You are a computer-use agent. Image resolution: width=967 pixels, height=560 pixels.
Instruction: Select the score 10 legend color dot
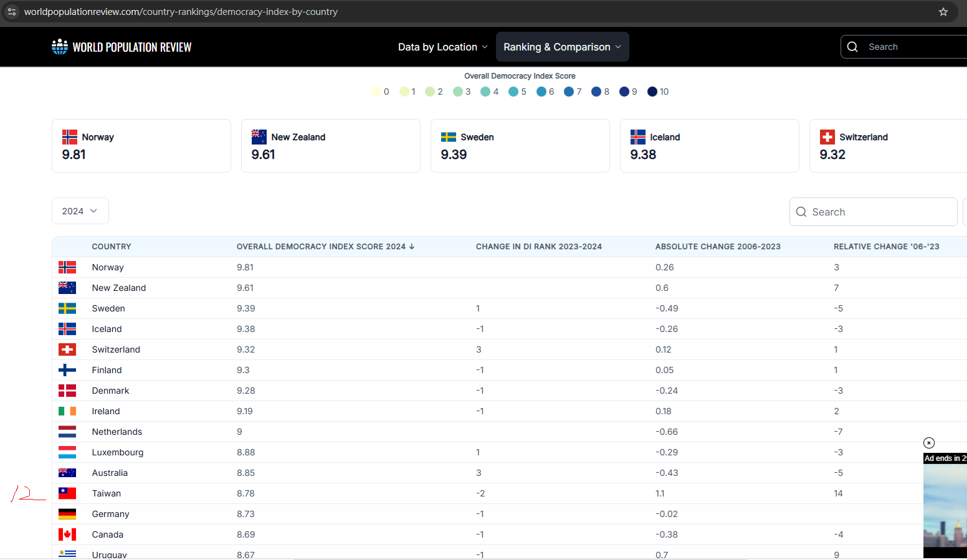pyautogui.click(x=652, y=92)
